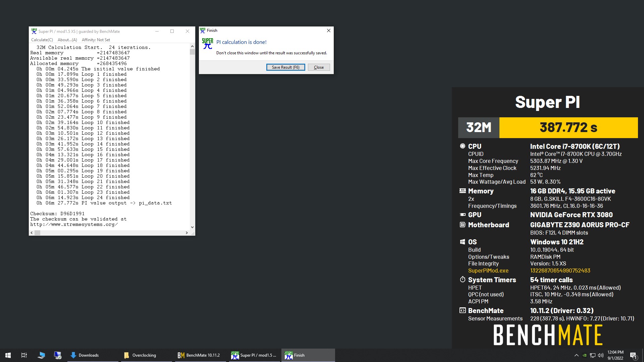Click the OS Windows icon in BenchMate panel
Viewport: 644px width, 362px height.
click(x=463, y=242)
